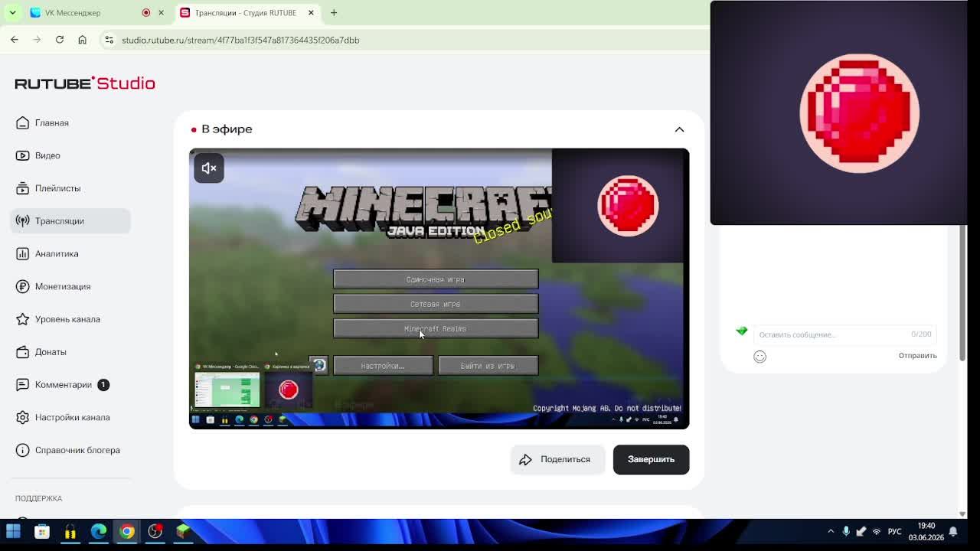Click the play icon beside Видео
Image resolution: width=980 pixels, height=551 pixels.
pos(22,155)
